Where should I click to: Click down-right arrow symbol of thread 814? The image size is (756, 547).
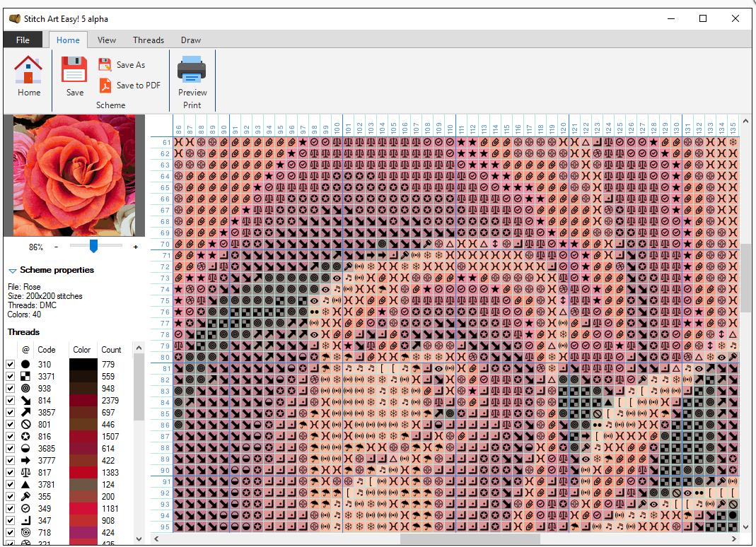coord(25,401)
